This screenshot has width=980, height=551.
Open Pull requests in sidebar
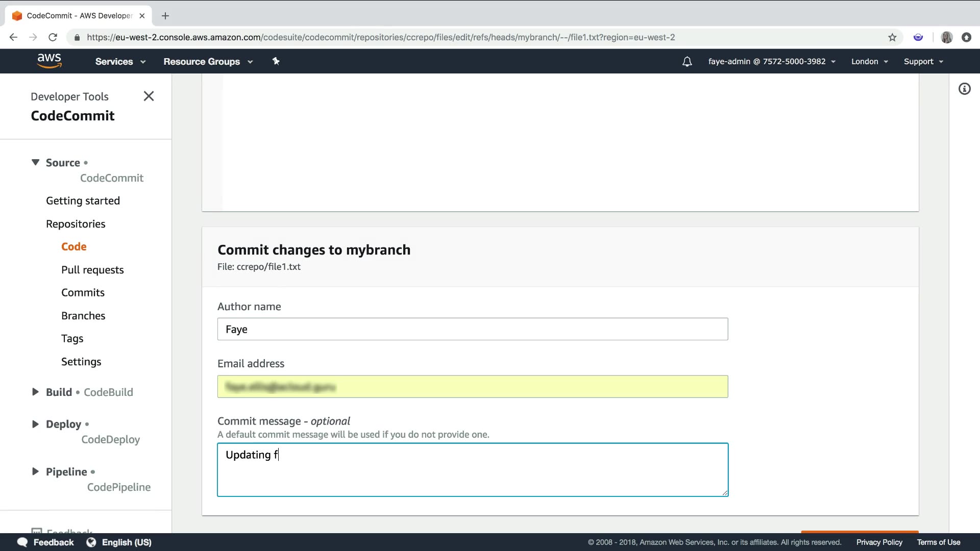tap(92, 270)
